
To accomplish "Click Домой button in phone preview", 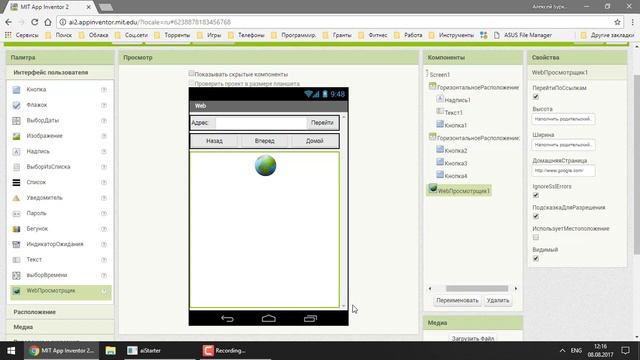I will (314, 141).
